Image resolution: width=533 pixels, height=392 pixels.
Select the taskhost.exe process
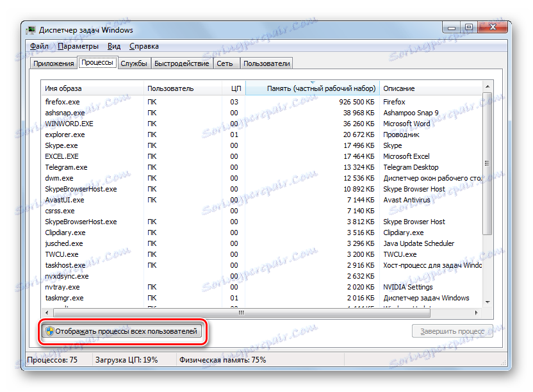point(262,265)
